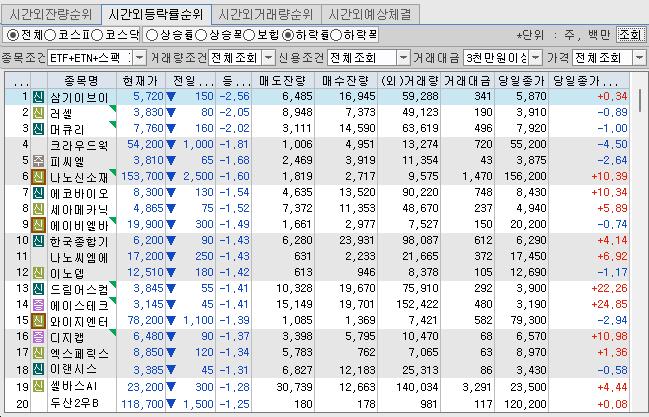Click the 증 badge beside 에이스테크
Image resolution: width=649 pixels, height=417 pixels.
tap(38, 305)
